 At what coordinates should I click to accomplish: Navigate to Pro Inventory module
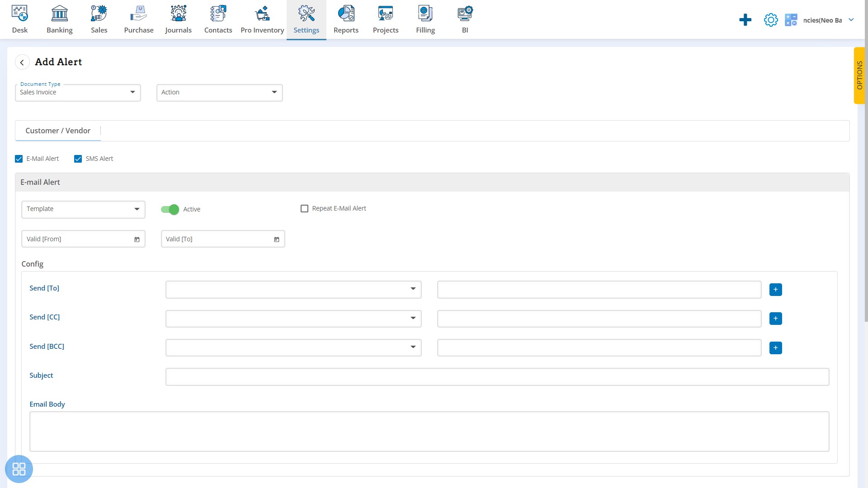click(262, 19)
